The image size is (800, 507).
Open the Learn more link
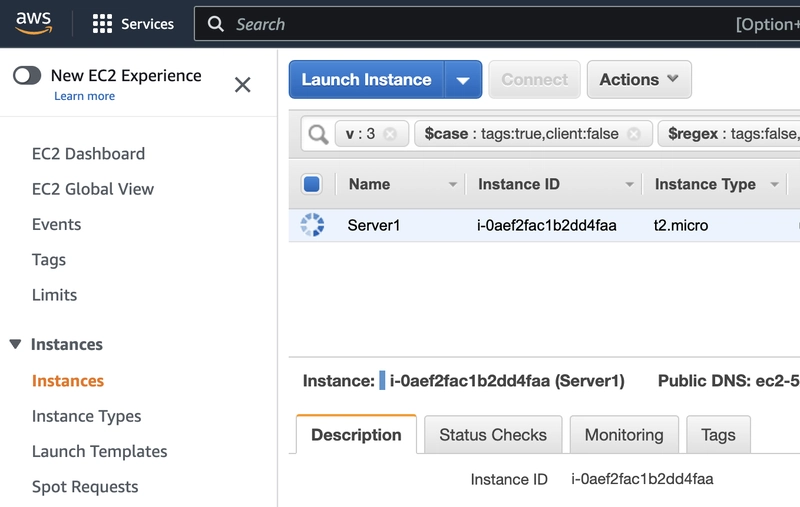coord(85,96)
